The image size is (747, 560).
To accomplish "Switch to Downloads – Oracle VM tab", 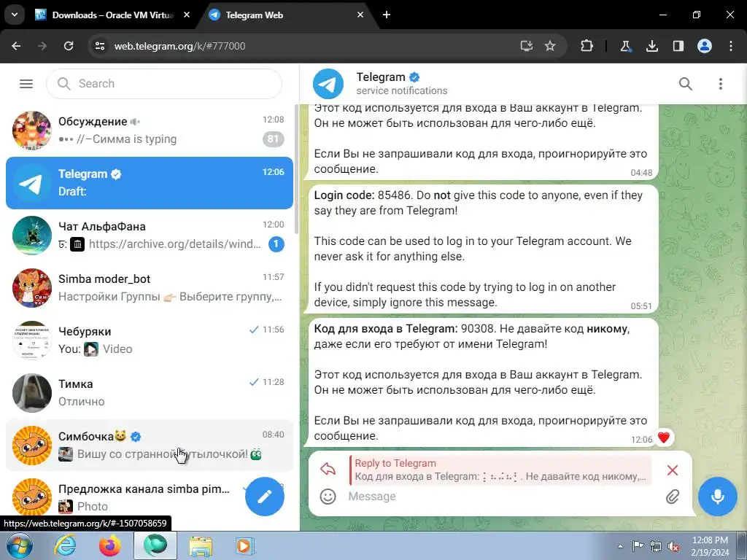I will [112, 15].
